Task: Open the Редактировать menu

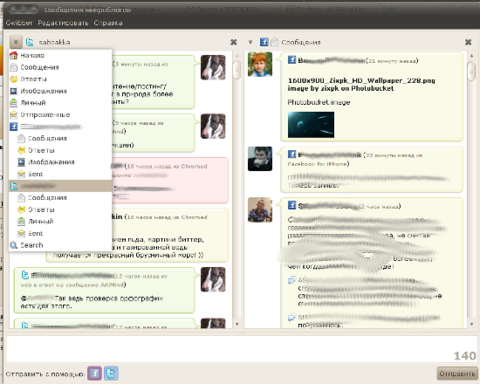Action: [63, 23]
